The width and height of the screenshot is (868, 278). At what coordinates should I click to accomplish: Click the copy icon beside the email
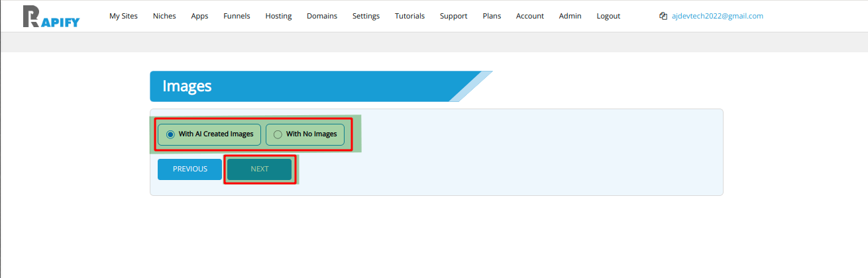[663, 16]
